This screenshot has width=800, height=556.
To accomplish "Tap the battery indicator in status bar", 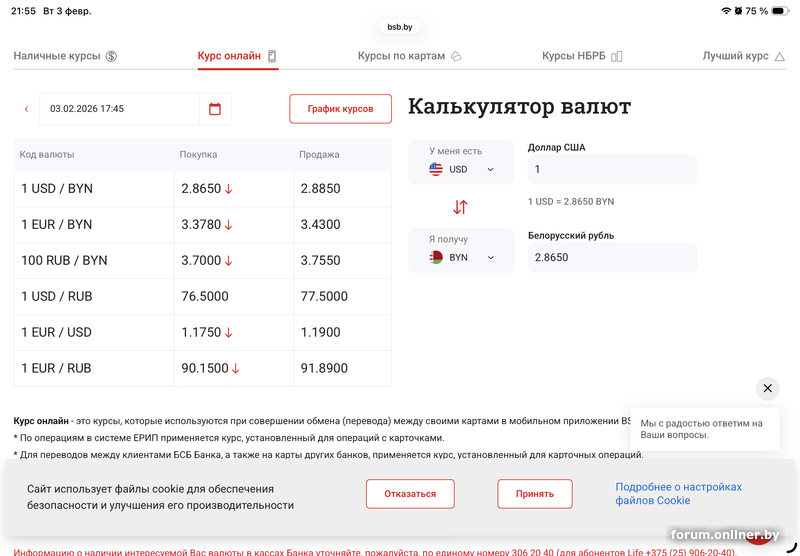I will coord(779,11).
